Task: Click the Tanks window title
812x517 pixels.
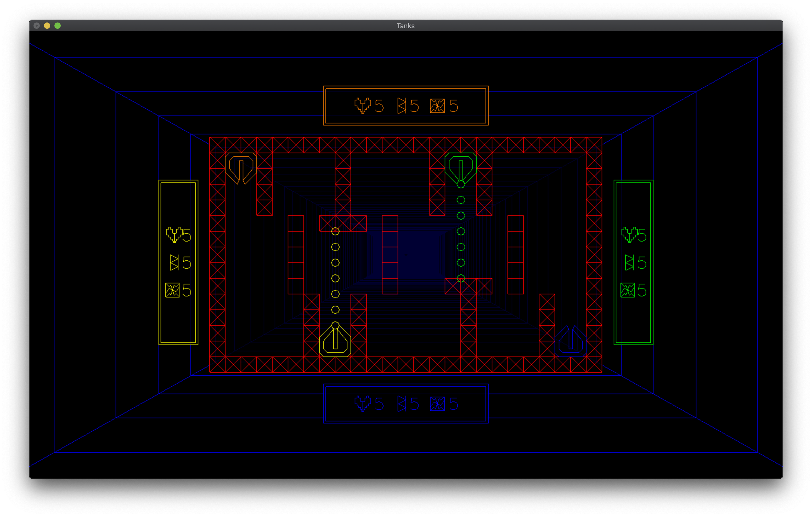Action: 405,26
